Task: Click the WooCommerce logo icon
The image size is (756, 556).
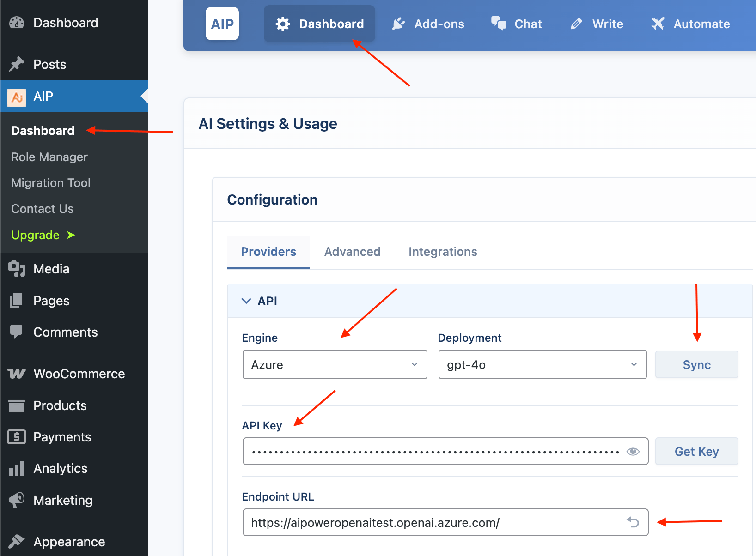Action: [17, 374]
